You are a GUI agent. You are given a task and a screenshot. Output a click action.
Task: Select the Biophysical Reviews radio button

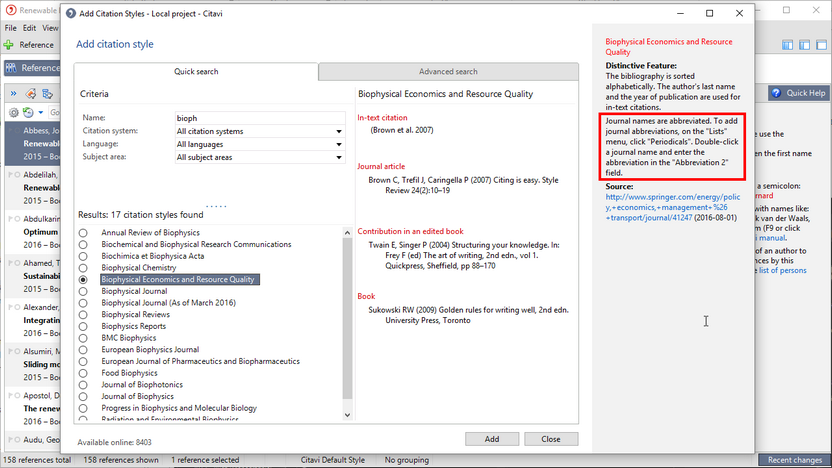point(83,315)
